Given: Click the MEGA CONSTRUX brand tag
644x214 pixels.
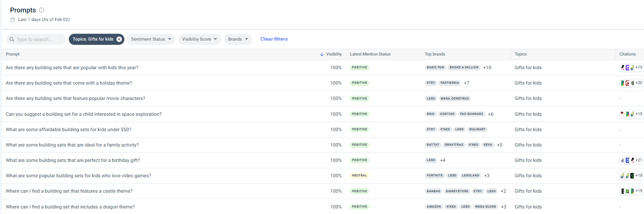Looking at the screenshot, I should point(455,98).
